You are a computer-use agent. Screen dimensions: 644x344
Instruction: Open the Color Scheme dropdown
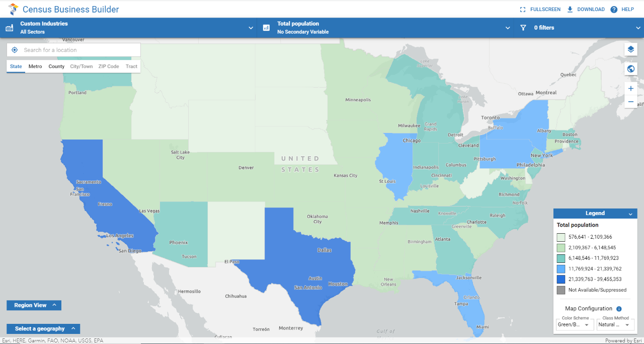(x=575, y=324)
